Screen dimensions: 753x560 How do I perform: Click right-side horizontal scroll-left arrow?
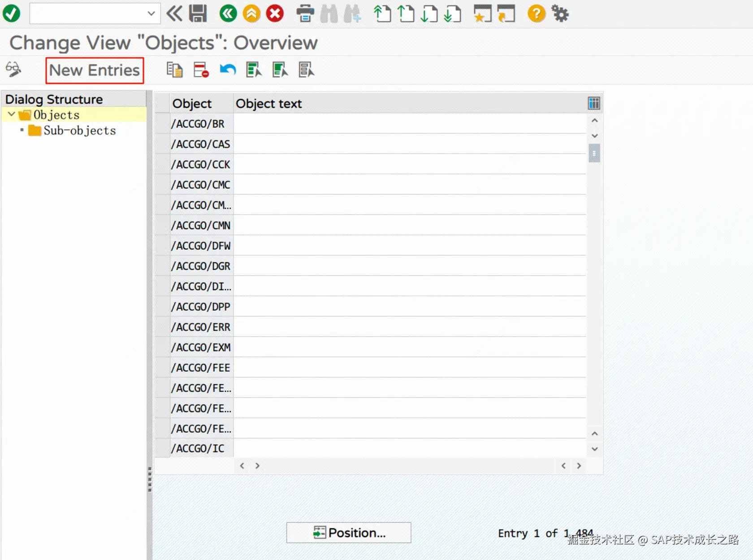(563, 466)
